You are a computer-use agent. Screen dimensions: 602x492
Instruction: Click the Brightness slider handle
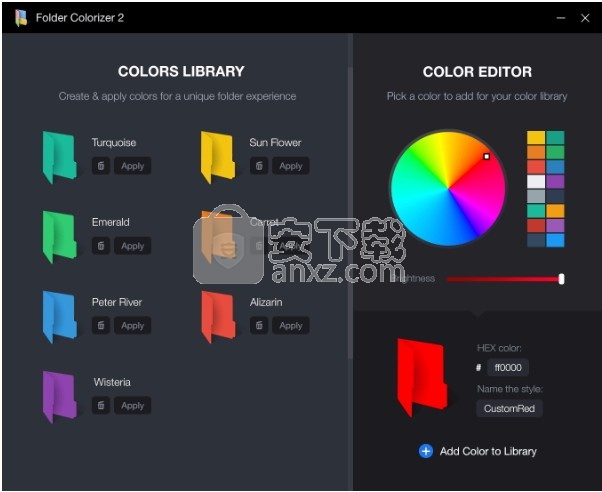coord(561,279)
